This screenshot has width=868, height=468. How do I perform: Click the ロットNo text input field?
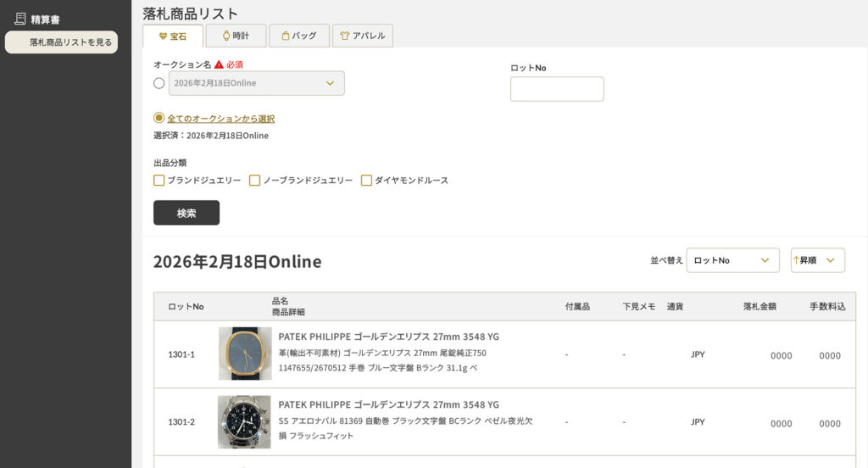(x=557, y=89)
